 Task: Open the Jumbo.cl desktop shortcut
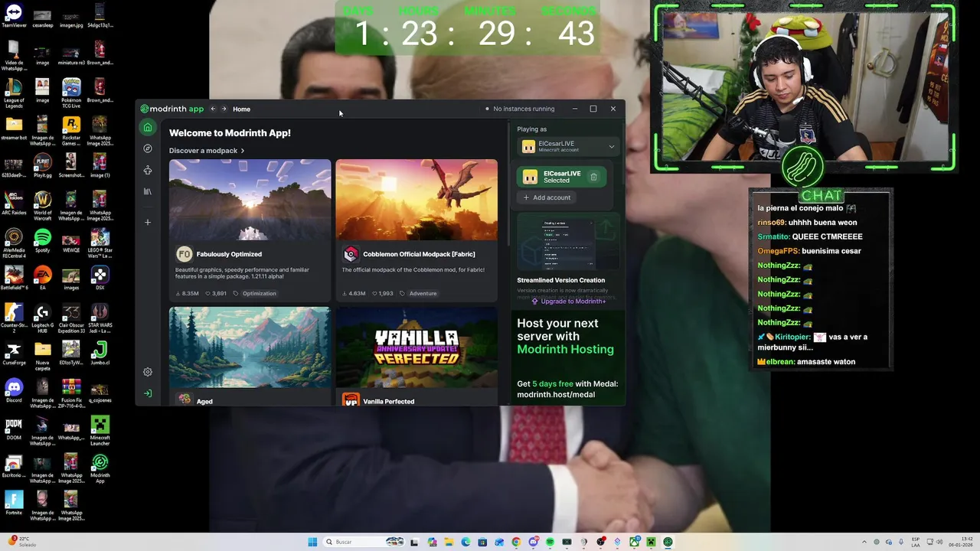point(100,353)
